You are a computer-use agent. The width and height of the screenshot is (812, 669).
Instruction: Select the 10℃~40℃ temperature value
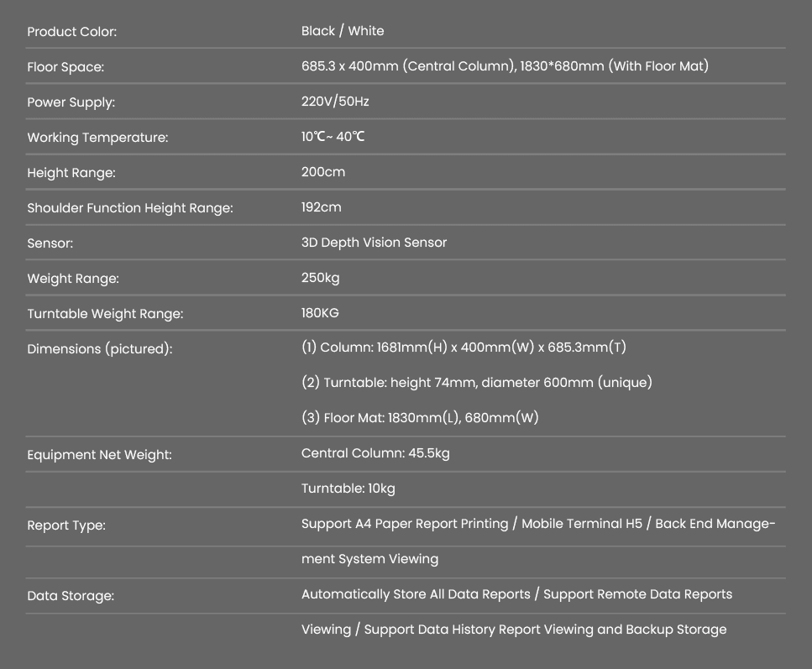333,137
